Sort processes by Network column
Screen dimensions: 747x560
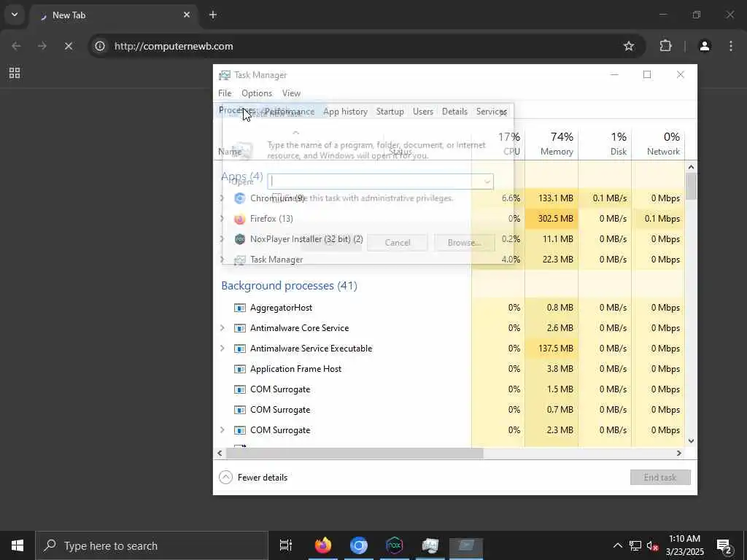point(658,144)
